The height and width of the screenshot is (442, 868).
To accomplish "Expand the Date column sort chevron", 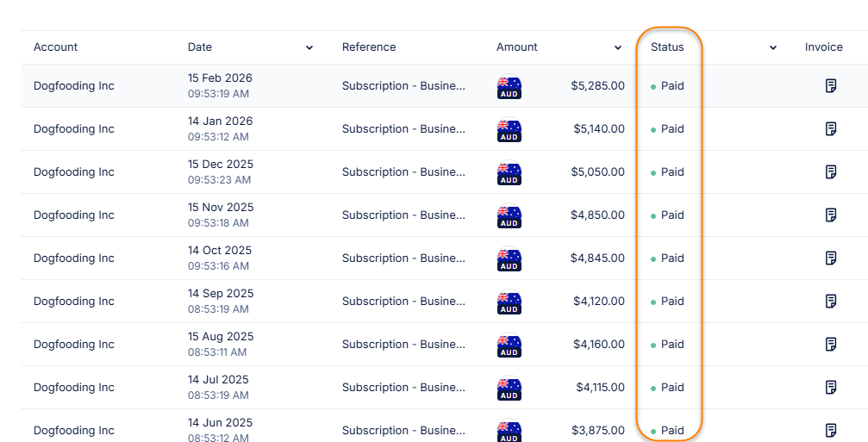I will click(309, 48).
